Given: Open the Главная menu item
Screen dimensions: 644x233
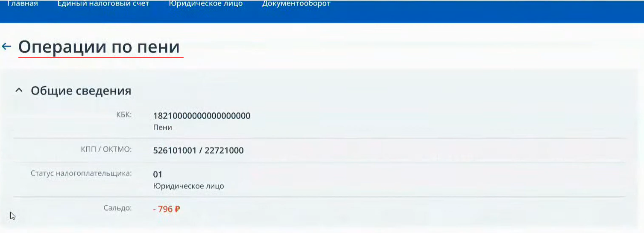Looking at the screenshot, I should (23, 4).
